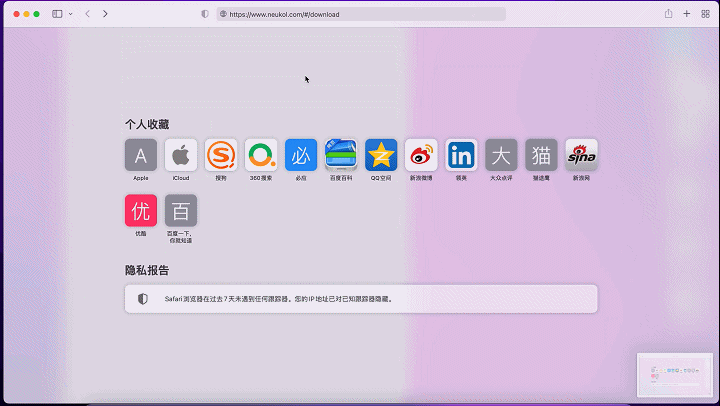Open the Share menu
Screen dimensions: 720x406
pos(669,14)
